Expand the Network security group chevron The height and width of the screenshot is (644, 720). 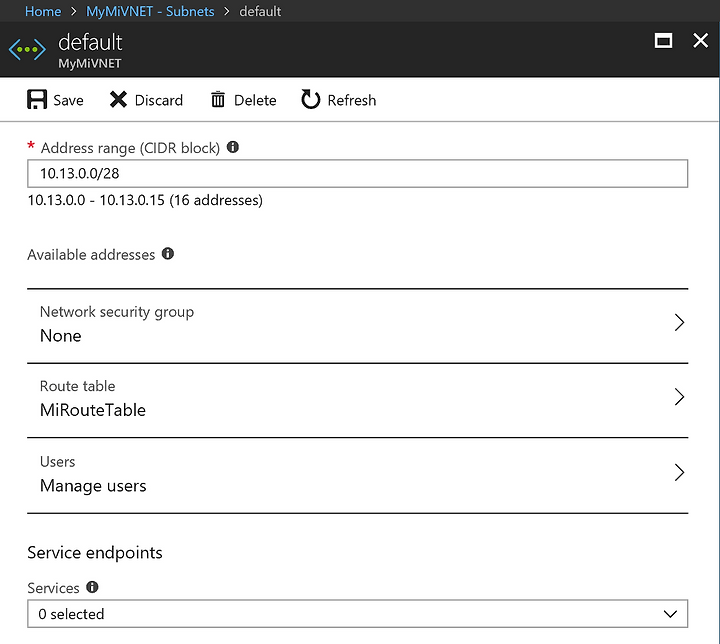[679, 322]
